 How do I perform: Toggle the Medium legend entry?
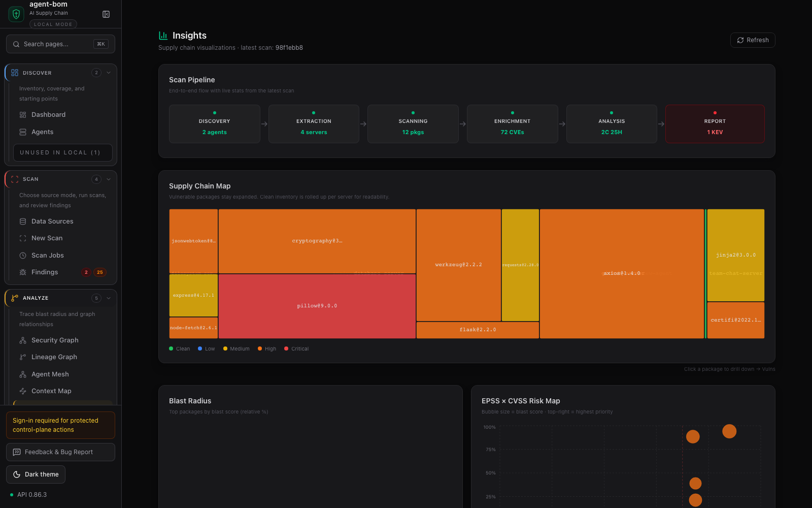click(x=236, y=349)
